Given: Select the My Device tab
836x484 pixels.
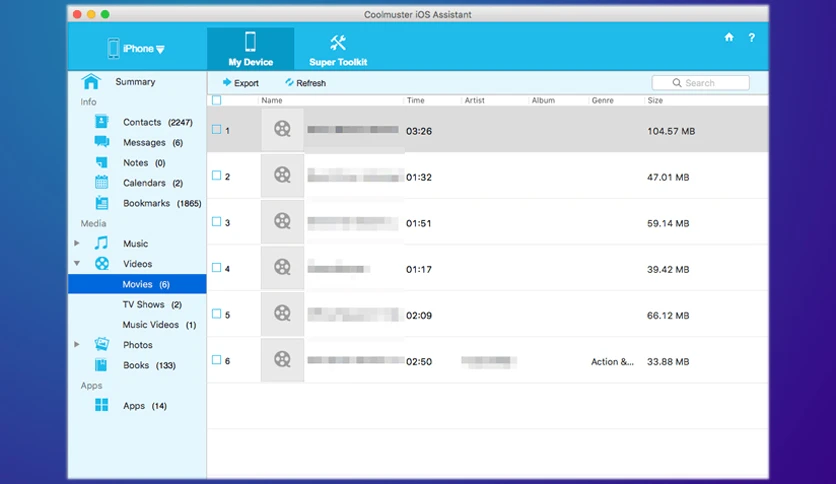Looking at the screenshot, I should 251,49.
